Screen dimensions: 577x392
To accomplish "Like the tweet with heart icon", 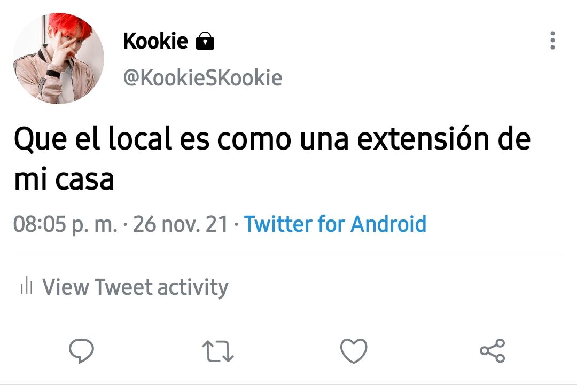I will click(x=354, y=351).
